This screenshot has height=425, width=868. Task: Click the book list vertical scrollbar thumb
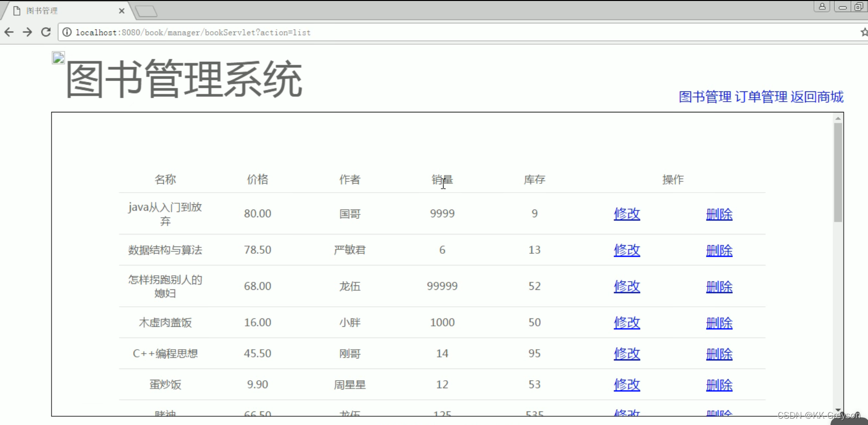838,173
